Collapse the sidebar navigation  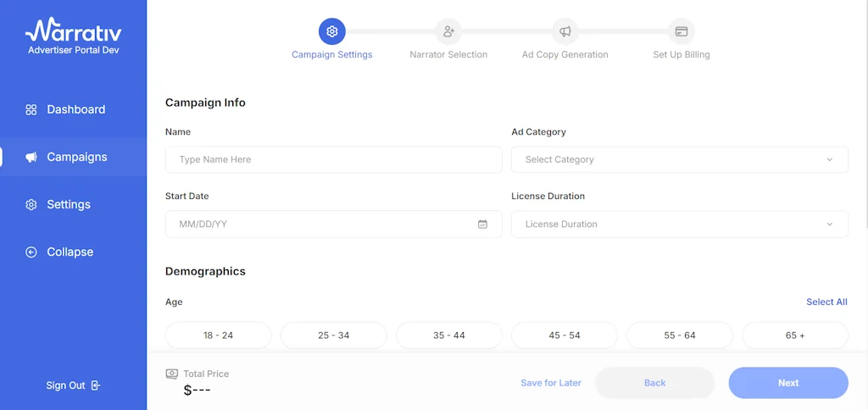point(69,252)
